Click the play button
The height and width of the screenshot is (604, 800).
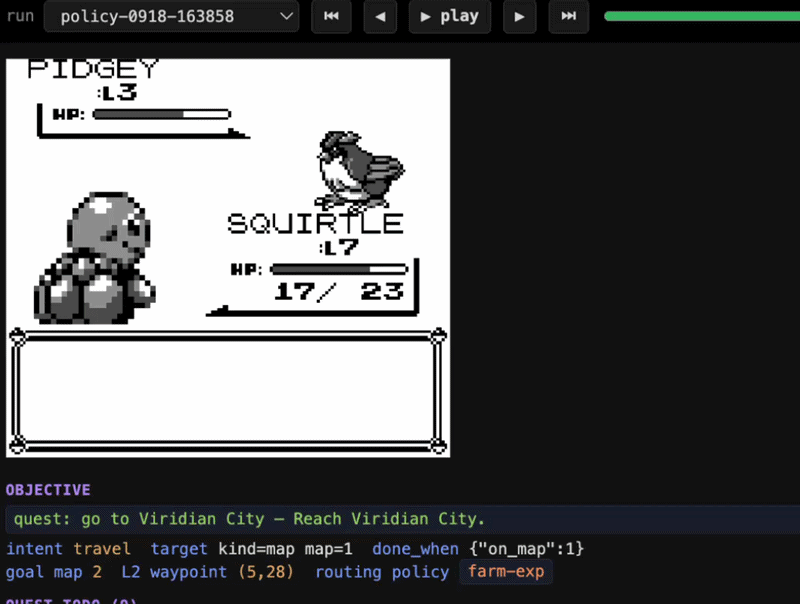[x=449, y=16]
